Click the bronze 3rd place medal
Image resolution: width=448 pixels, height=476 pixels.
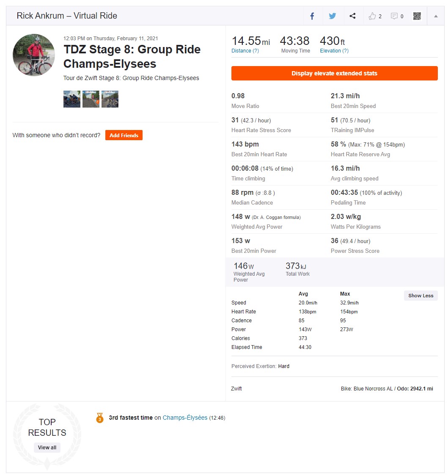[x=100, y=418]
